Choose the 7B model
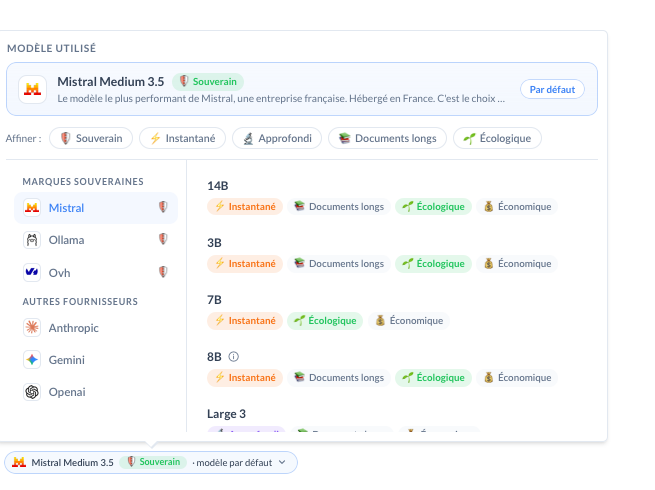 coord(214,300)
